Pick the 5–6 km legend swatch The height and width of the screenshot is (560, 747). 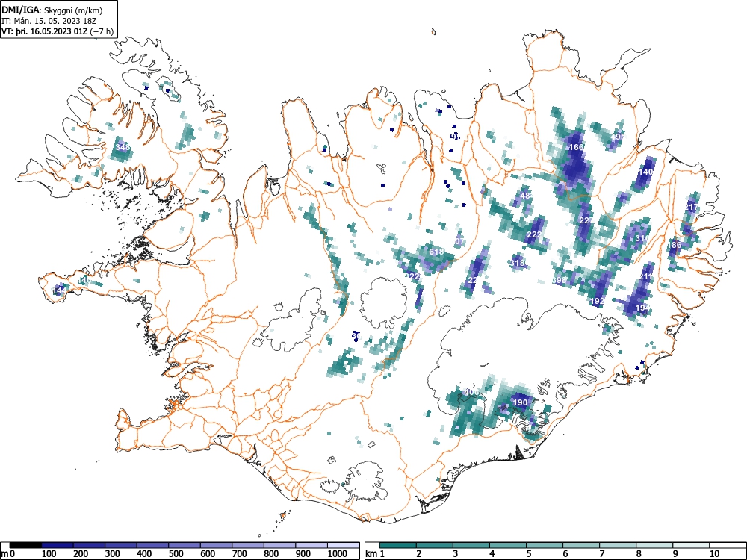pos(545,545)
